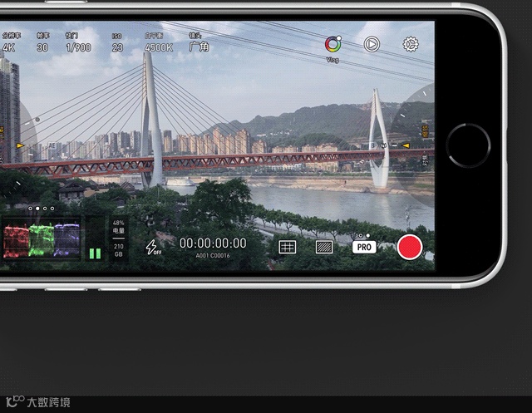Screen dimensions: 532x413
Task: Select the third scope page dot
Action: (45, 209)
